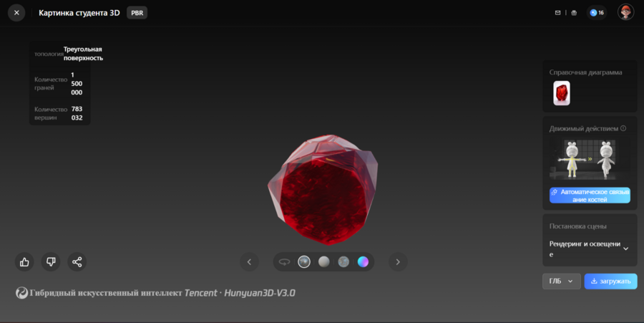Click the Справочная диаграмма heading
This screenshot has height=323, width=644.
[x=585, y=72]
